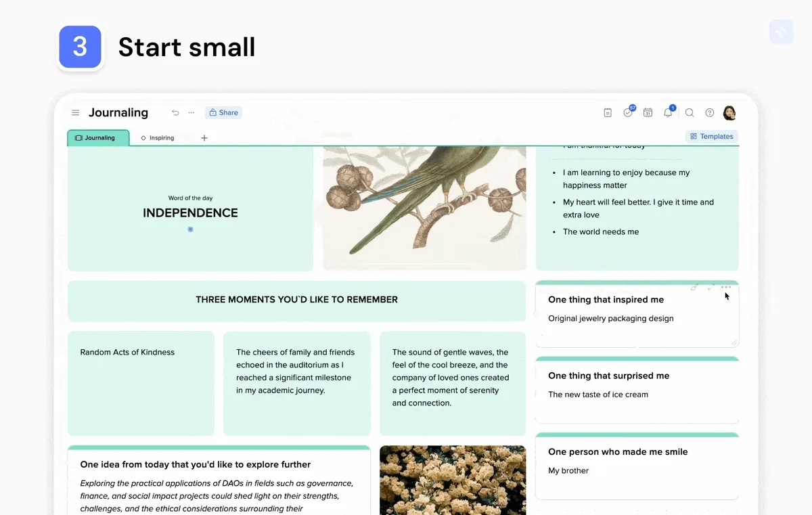Image resolution: width=812 pixels, height=515 pixels.
Task: Click the Share button
Action: tap(223, 113)
